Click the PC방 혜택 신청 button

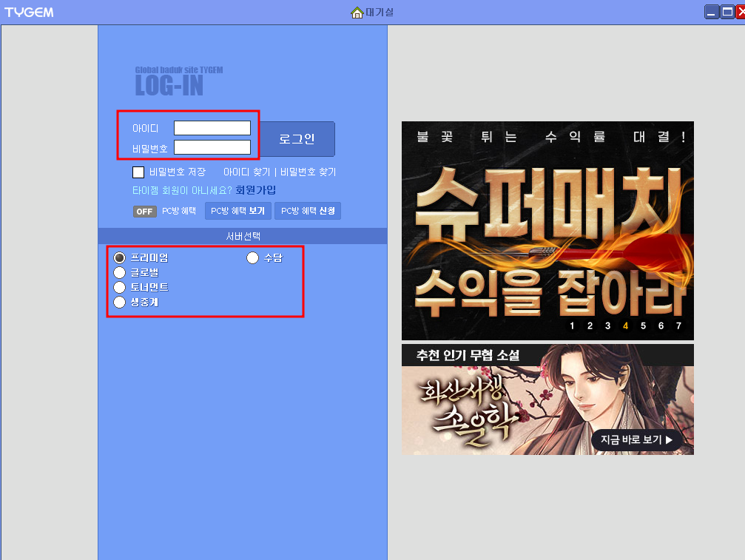[x=307, y=210]
